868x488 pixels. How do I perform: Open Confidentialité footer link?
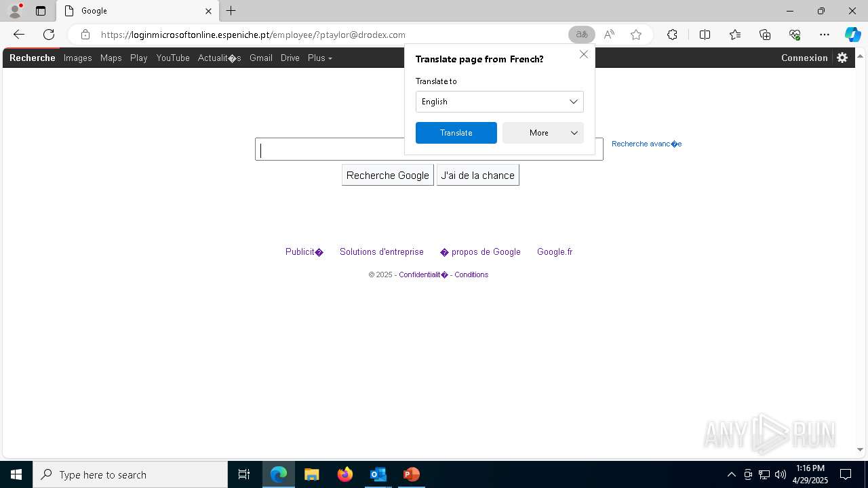[x=424, y=274]
